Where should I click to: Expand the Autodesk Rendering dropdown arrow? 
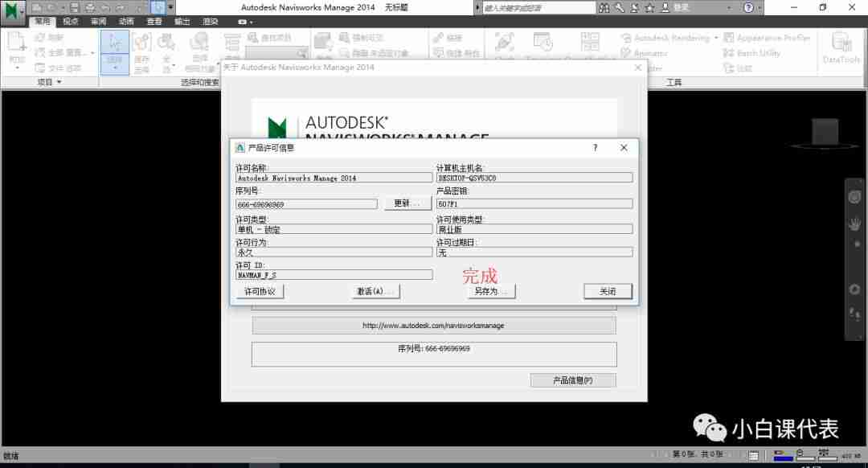pyautogui.click(x=715, y=38)
